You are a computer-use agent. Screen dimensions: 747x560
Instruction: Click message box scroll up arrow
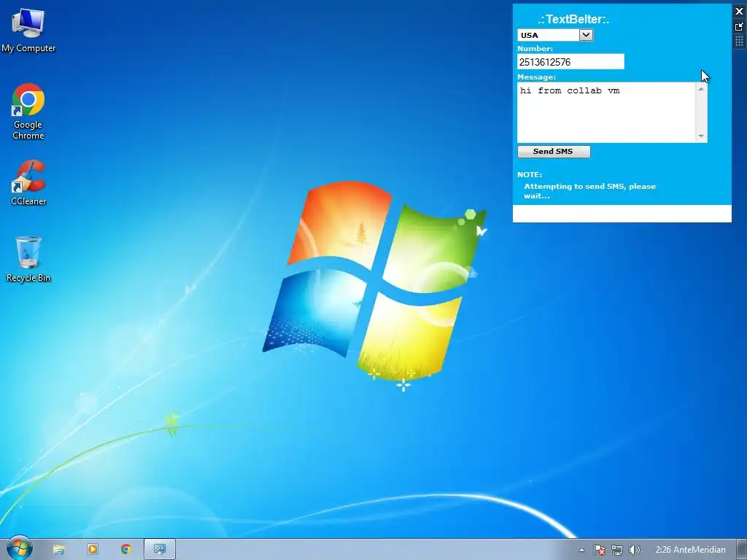tap(701, 88)
